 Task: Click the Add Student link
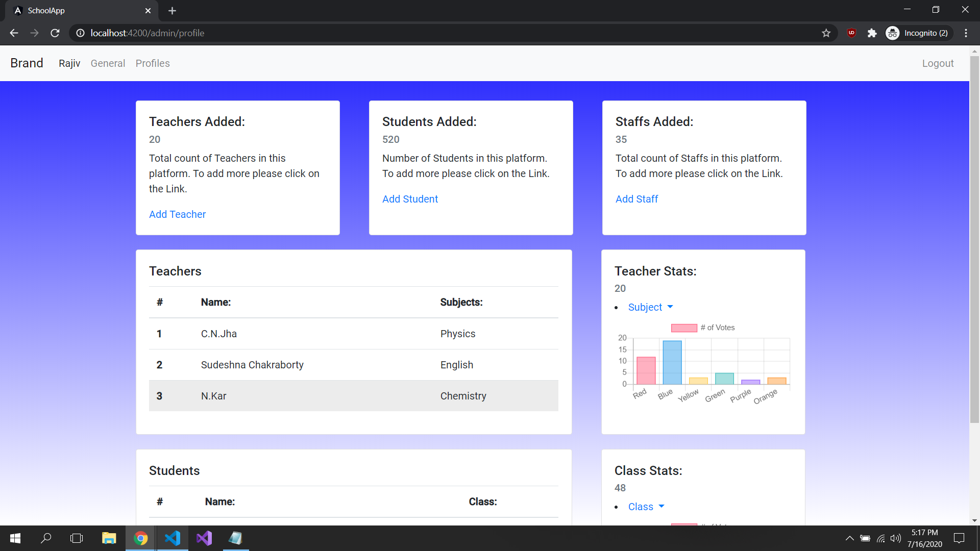pyautogui.click(x=410, y=199)
